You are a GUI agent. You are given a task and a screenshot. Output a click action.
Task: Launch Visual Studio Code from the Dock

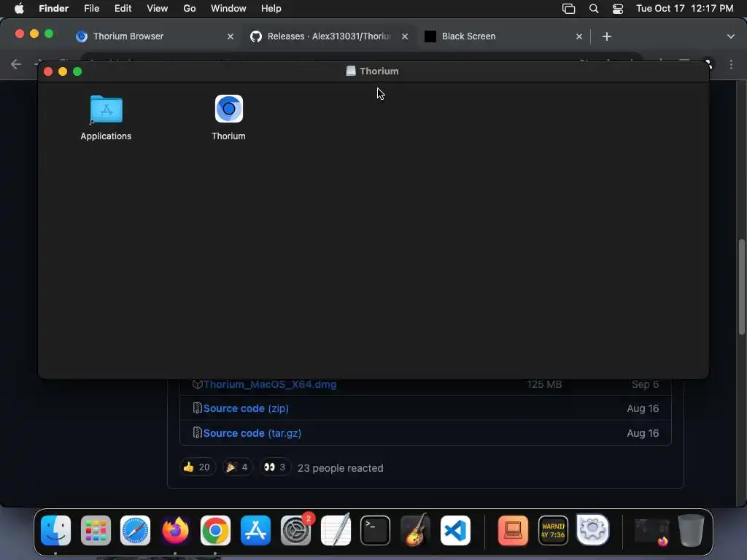tap(455, 531)
